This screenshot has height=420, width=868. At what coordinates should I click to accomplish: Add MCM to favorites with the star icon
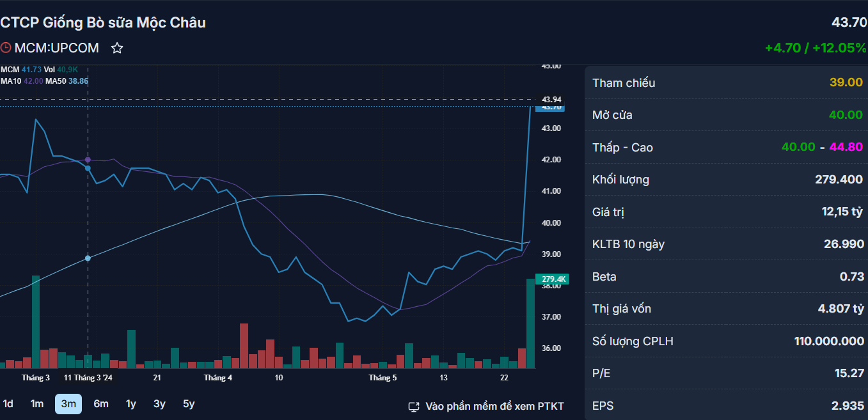pos(117,48)
